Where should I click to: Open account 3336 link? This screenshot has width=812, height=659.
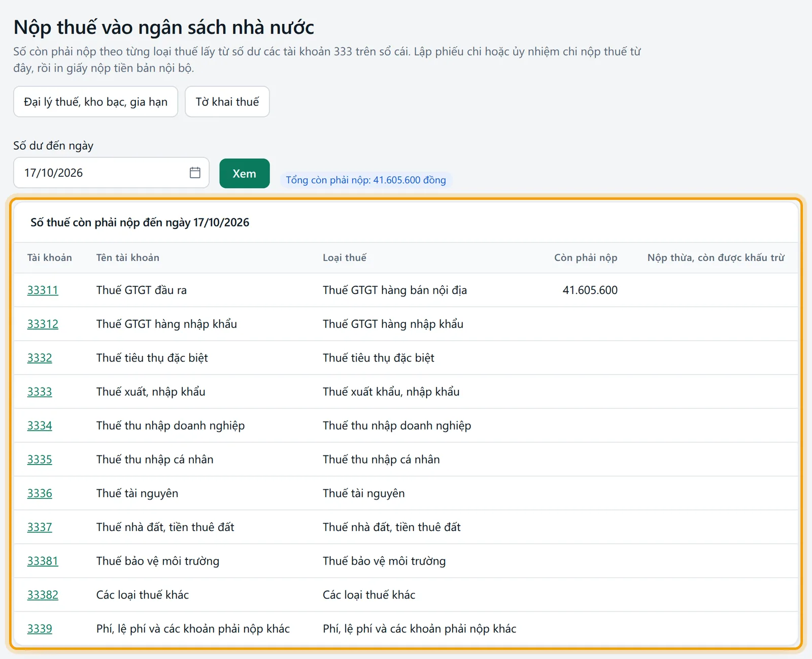click(x=40, y=493)
